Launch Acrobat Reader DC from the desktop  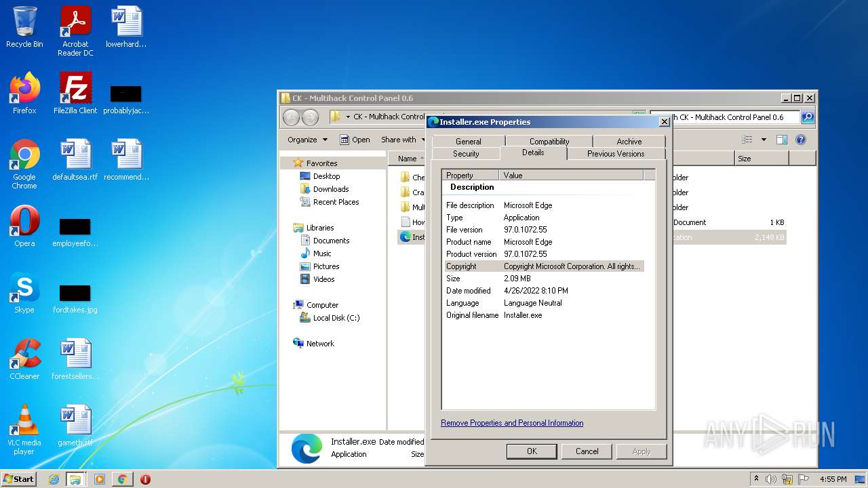click(75, 31)
